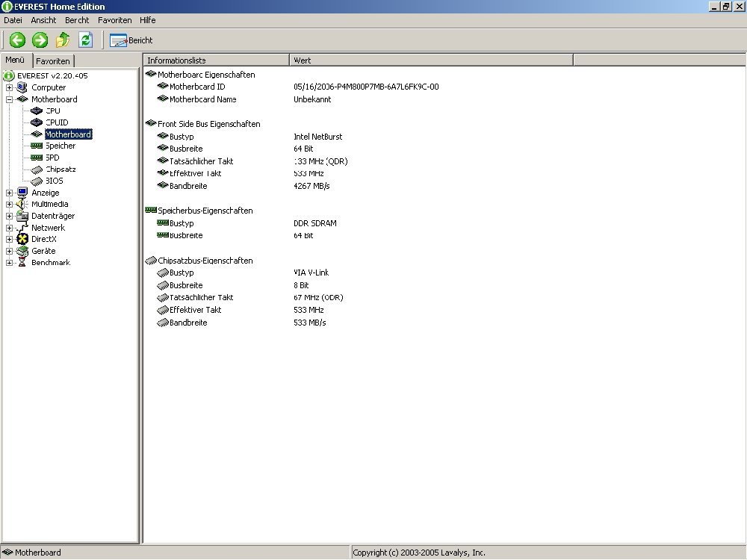Image resolution: width=747 pixels, height=560 pixels.
Task: Open the Chipsatz tree entry
Action: (60, 169)
